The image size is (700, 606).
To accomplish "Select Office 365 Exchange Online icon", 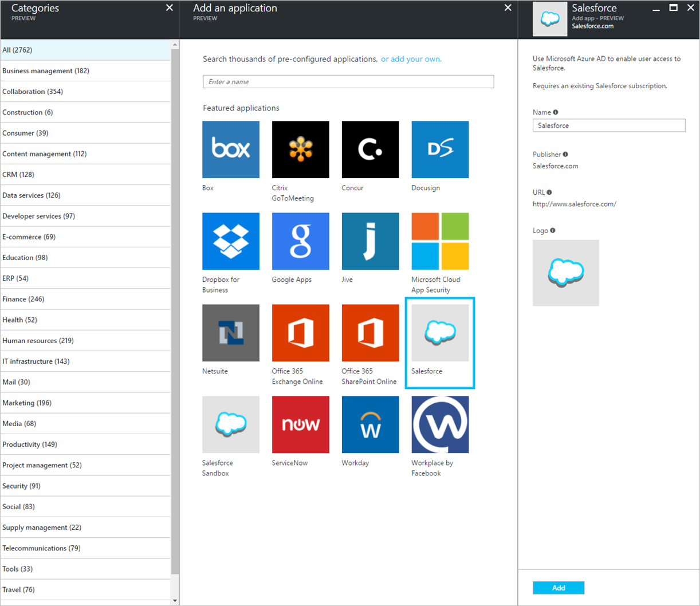I will coord(301,333).
